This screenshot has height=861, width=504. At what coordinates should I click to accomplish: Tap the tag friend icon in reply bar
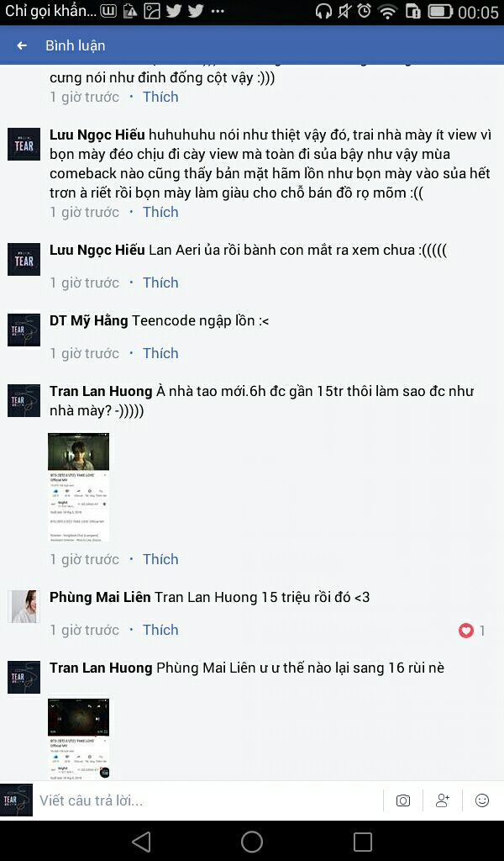tap(443, 800)
